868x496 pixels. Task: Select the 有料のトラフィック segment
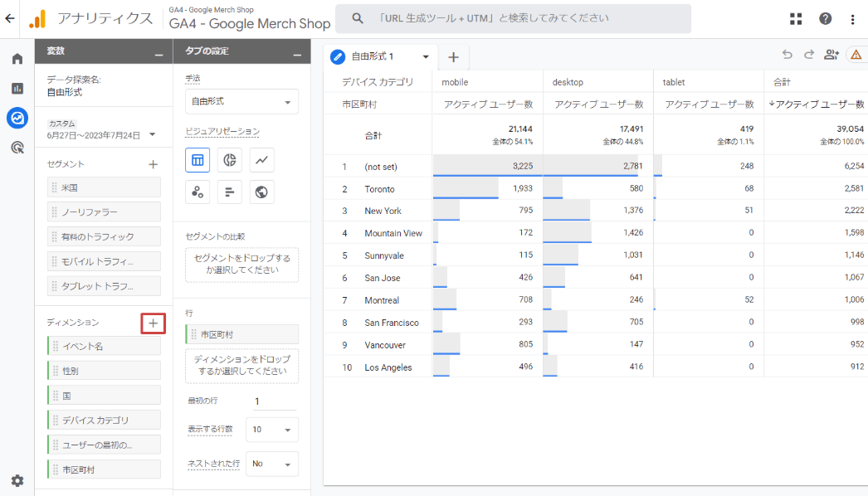(x=104, y=236)
